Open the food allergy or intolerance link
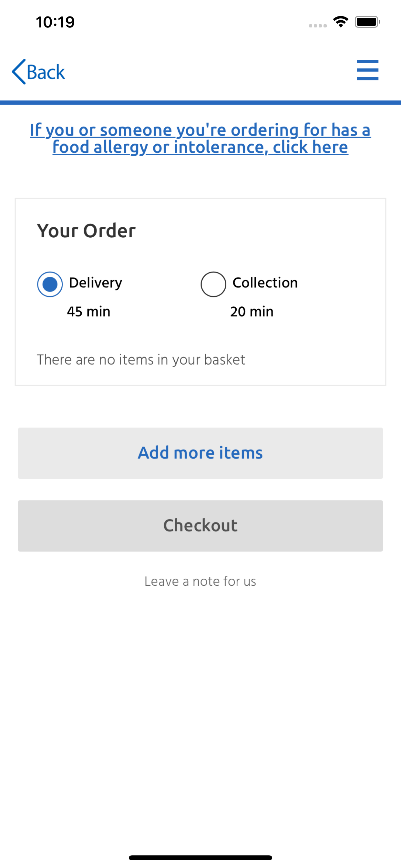Viewport: 401px width, 868px height. [200, 139]
